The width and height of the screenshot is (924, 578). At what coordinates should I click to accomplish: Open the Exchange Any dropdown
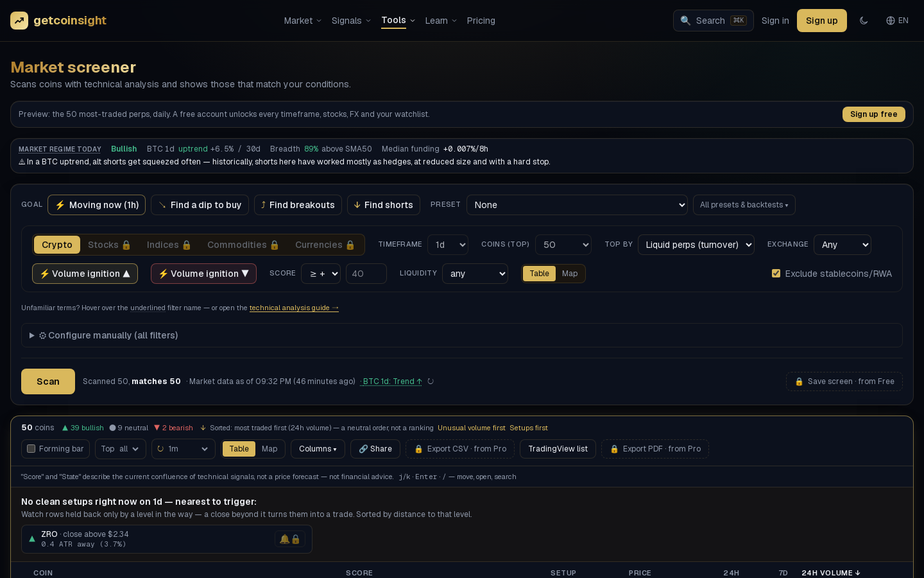pyautogui.click(x=843, y=245)
